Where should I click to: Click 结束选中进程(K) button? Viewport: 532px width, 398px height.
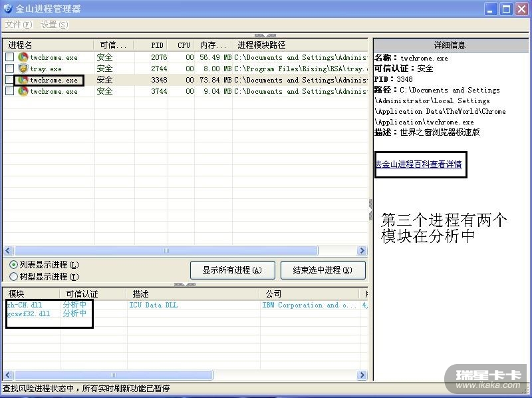[323, 270]
